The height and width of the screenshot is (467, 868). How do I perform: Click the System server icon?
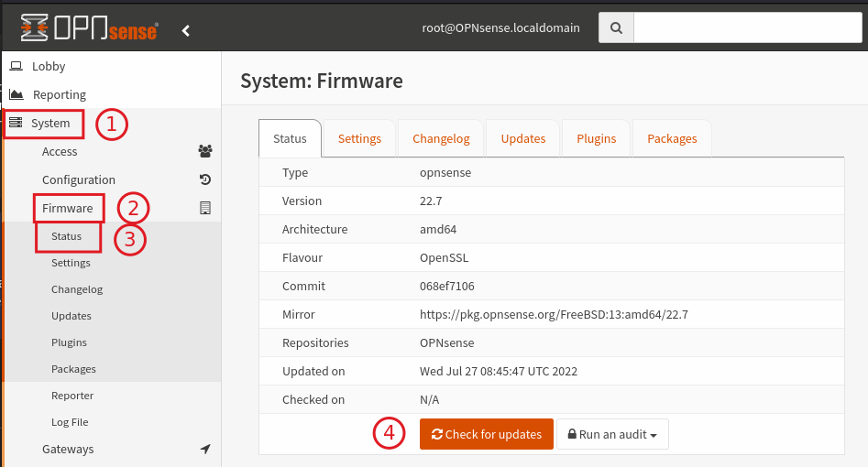pos(16,123)
